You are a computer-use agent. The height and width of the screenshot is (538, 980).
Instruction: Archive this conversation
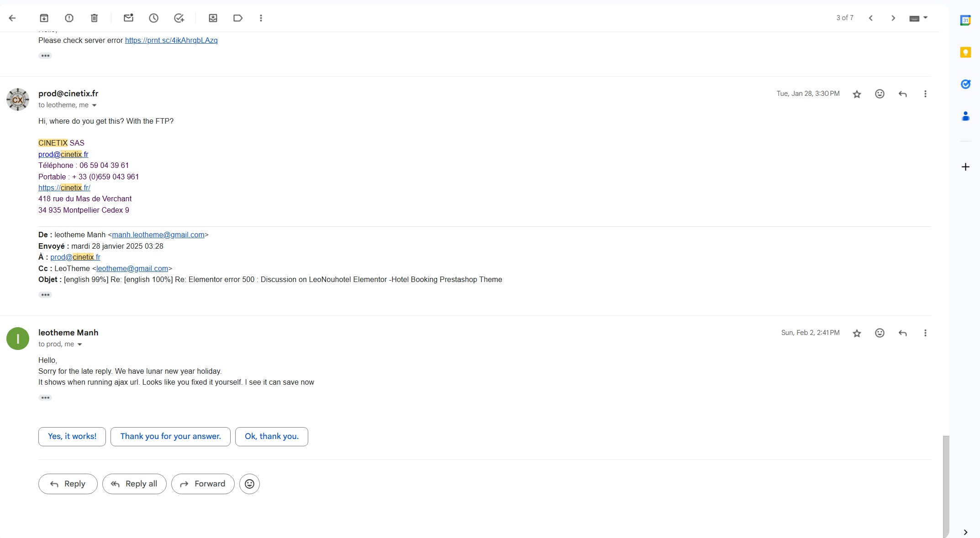click(44, 18)
